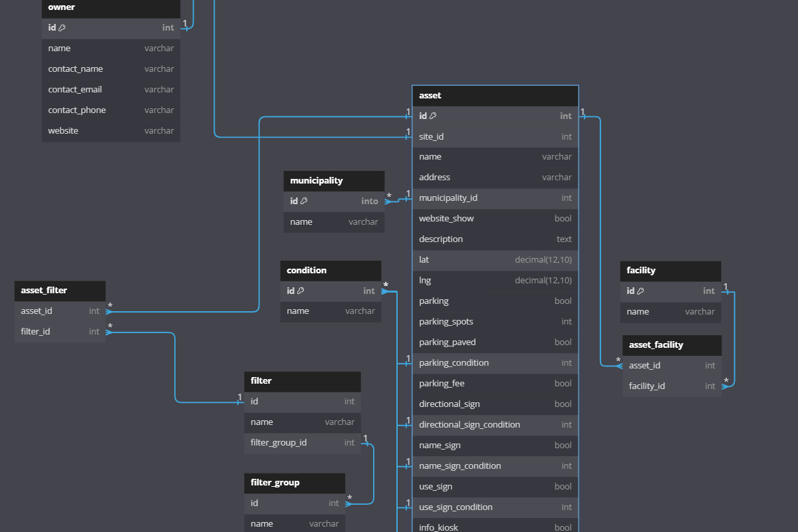Screen dimensions: 798x532
Task: Select the owner table header
Action: (x=111, y=8)
